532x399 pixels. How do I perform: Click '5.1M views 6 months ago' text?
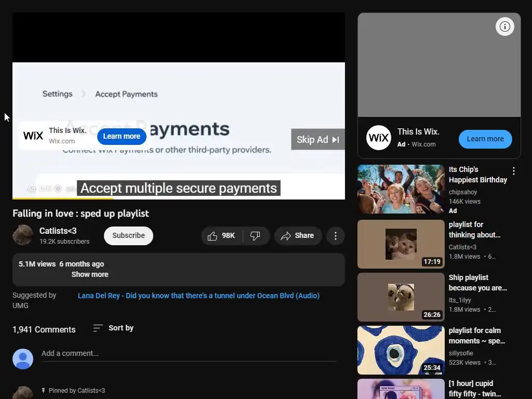(x=61, y=264)
